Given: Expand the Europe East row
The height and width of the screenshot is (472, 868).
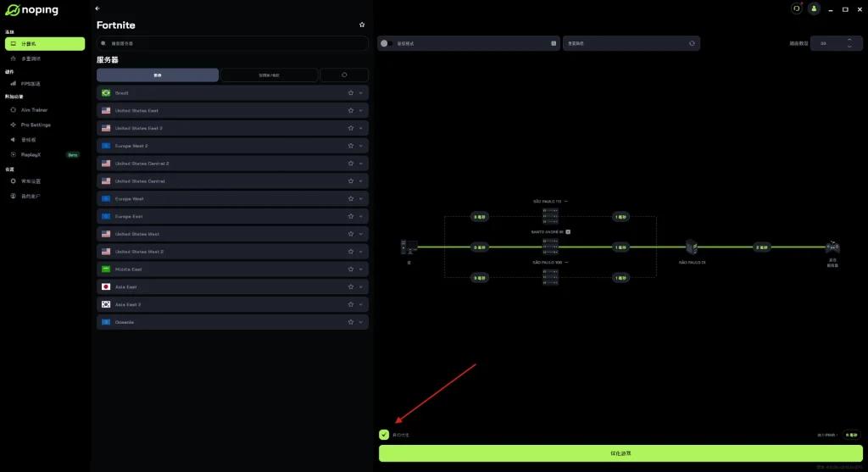Looking at the screenshot, I should click(x=361, y=216).
